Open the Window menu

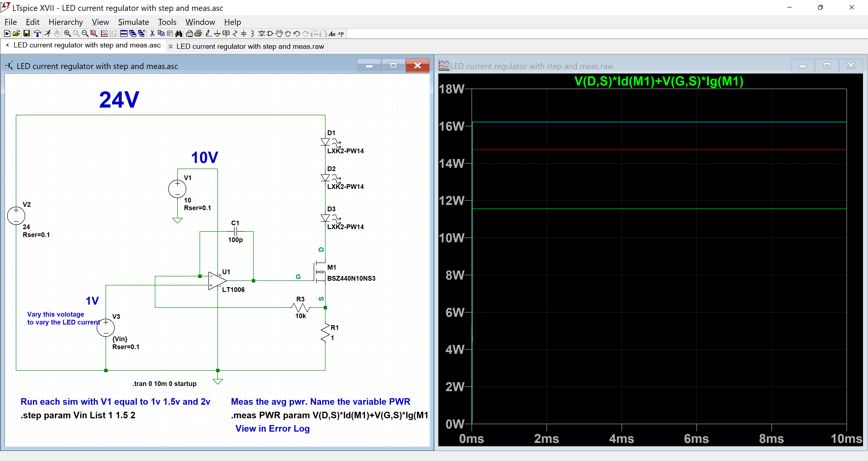click(200, 22)
